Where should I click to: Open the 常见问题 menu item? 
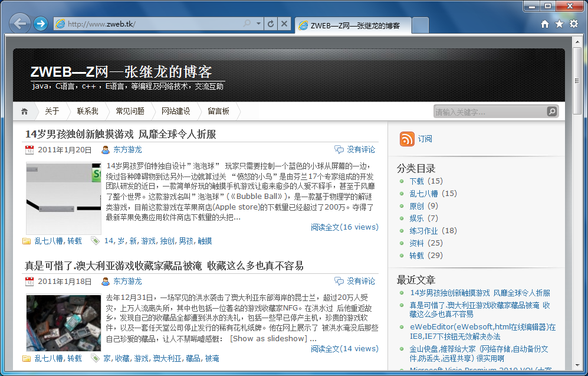click(x=130, y=111)
